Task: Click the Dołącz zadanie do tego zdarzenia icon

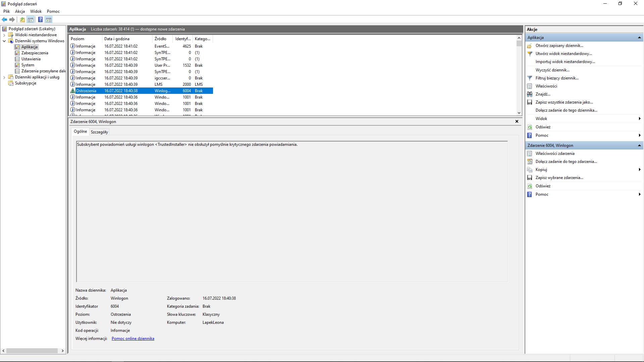Action: point(530,162)
